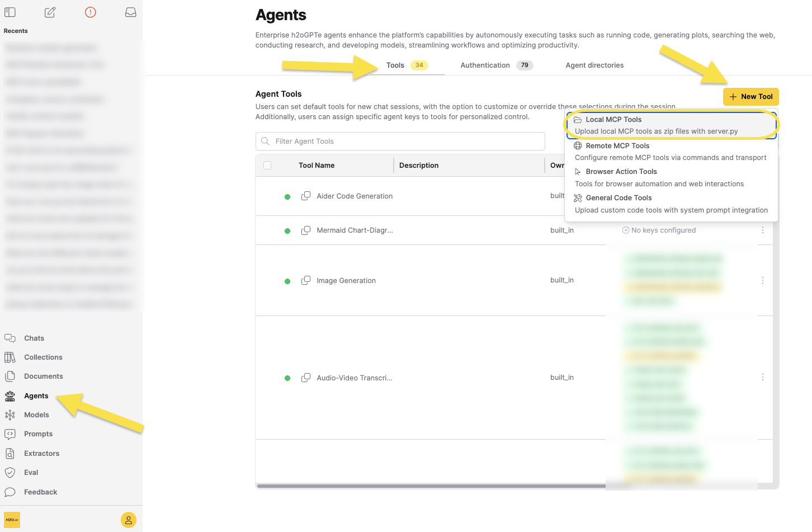
Task: Copy the Aider Code Generation tool name
Action: click(306, 196)
